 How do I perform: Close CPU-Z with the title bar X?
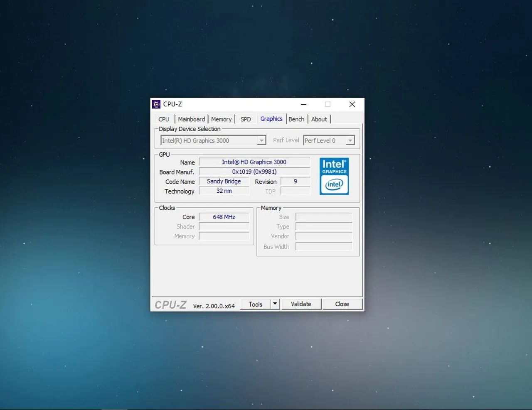coord(352,104)
